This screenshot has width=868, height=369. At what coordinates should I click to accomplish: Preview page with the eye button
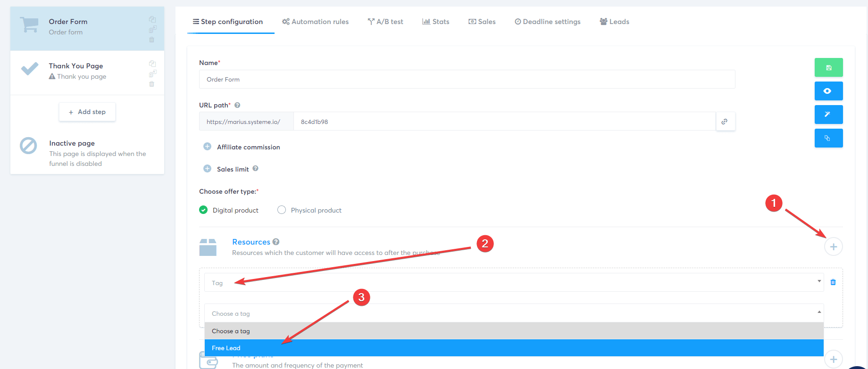828,91
